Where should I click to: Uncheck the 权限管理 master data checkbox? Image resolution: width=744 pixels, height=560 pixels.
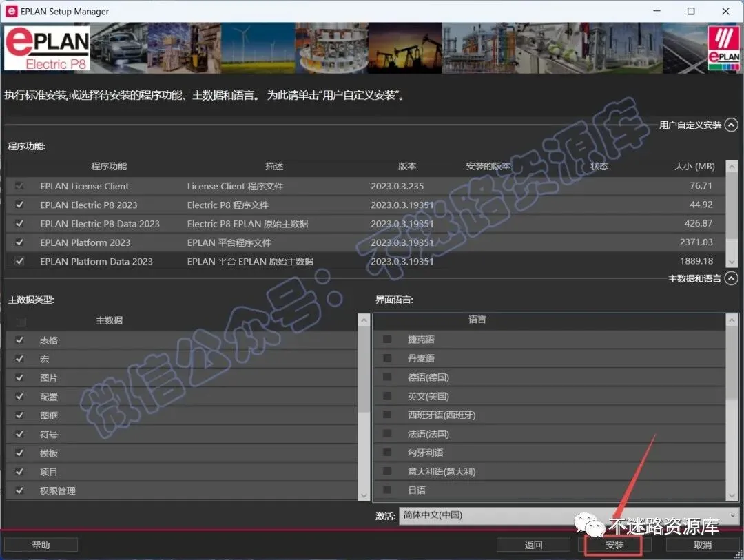[x=19, y=490]
